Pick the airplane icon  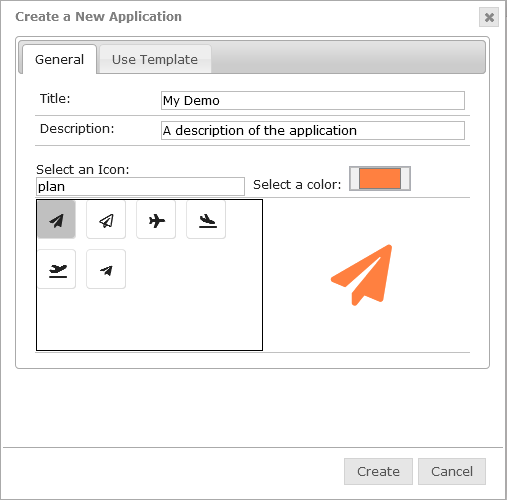tap(156, 220)
